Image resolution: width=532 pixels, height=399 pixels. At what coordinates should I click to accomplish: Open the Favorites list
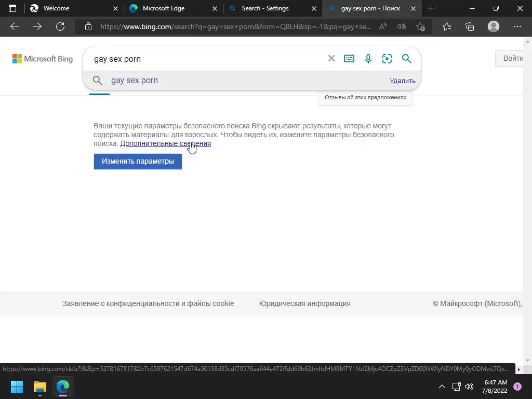[x=447, y=26]
